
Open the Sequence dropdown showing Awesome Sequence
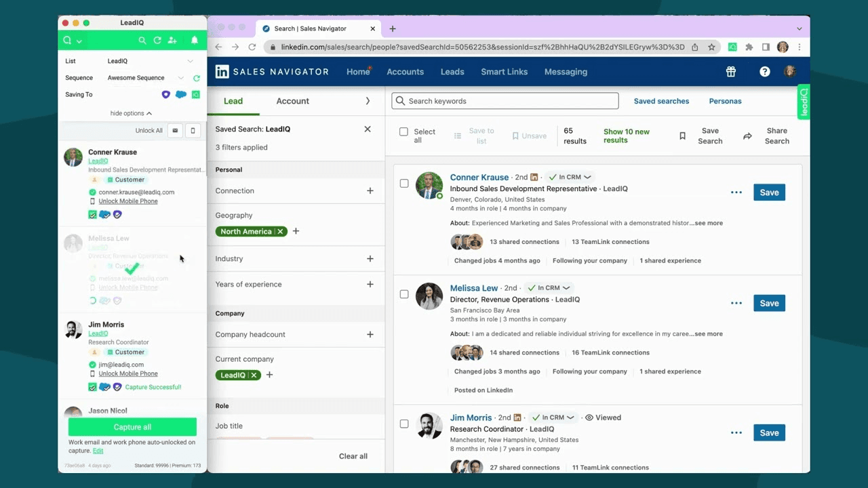pos(146,78)
